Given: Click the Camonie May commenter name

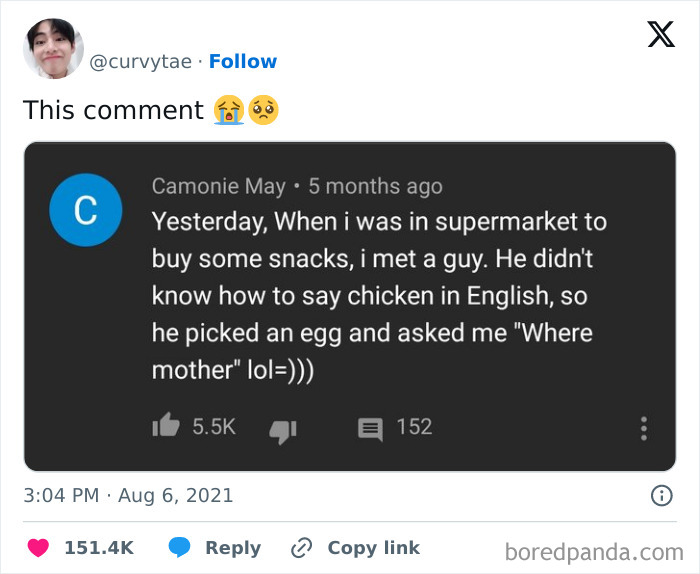Looking at the screenshot, I should pos(218,187).
